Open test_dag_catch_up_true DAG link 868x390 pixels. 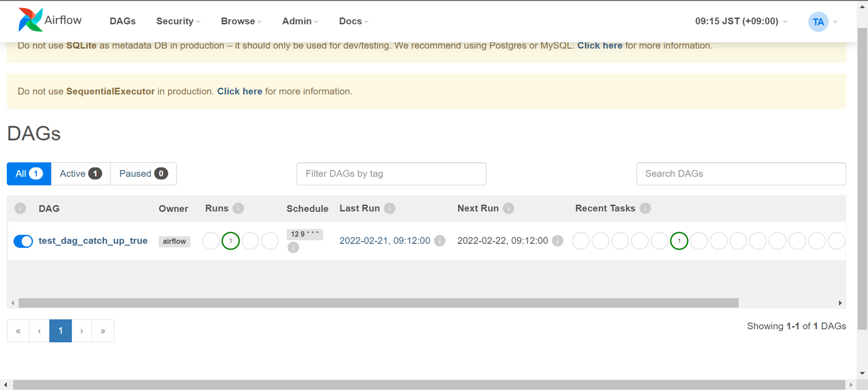coord(93,241)
